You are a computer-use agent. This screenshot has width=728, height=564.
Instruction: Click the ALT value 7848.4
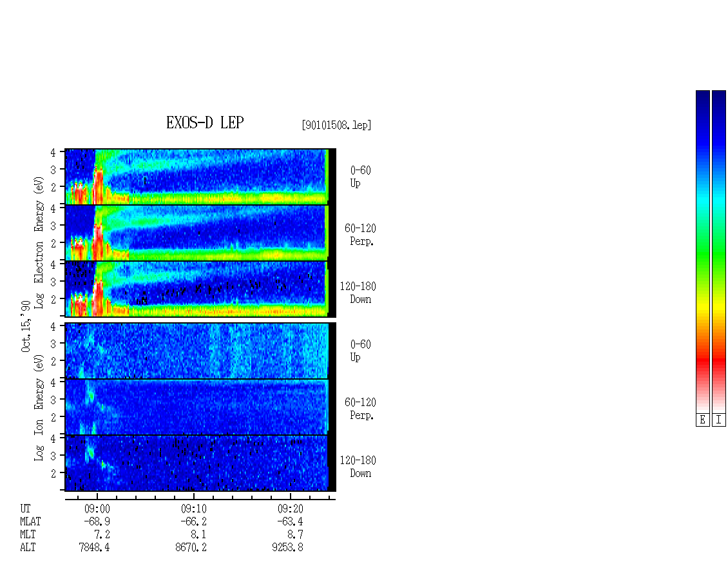(94, 548)
